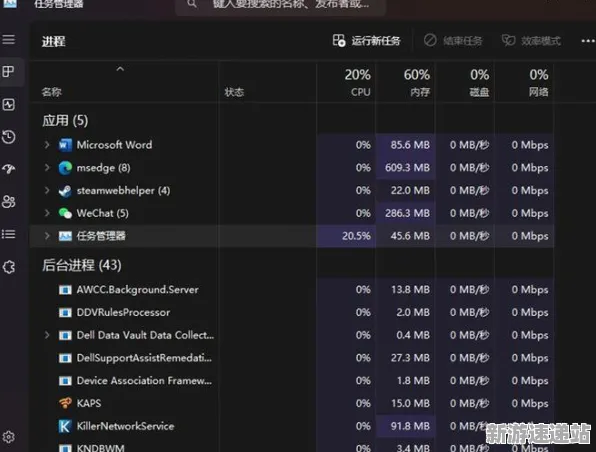Click the AWCC.Background.Server process icon
This screenshot has height=452, width=596.
pos(65,290)
